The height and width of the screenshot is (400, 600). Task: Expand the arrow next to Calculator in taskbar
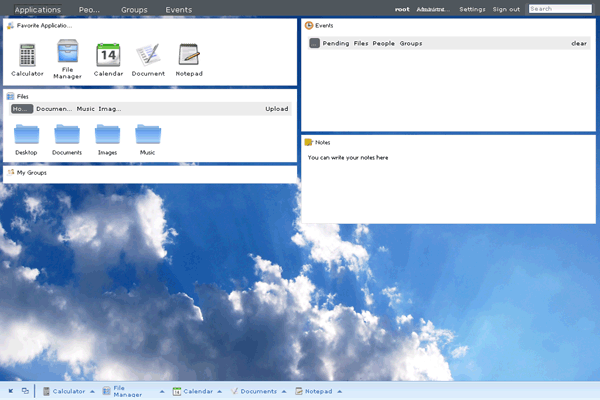(x=92, y=391)
